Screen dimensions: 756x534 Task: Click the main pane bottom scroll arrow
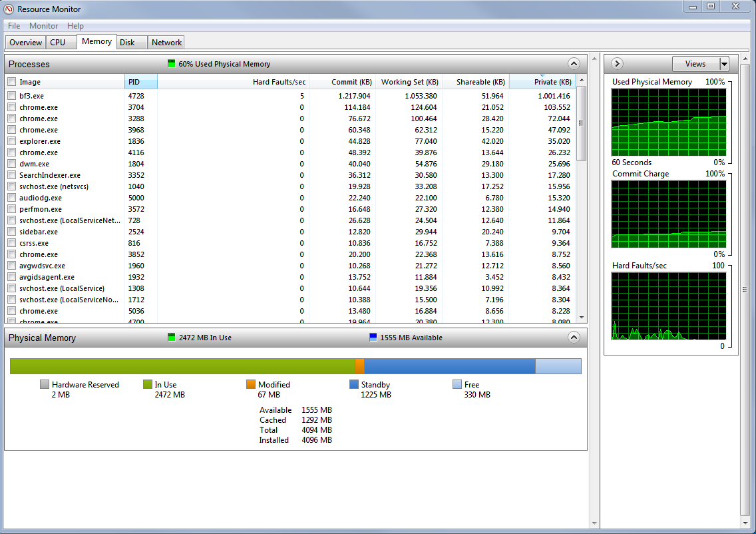(594, 523)
